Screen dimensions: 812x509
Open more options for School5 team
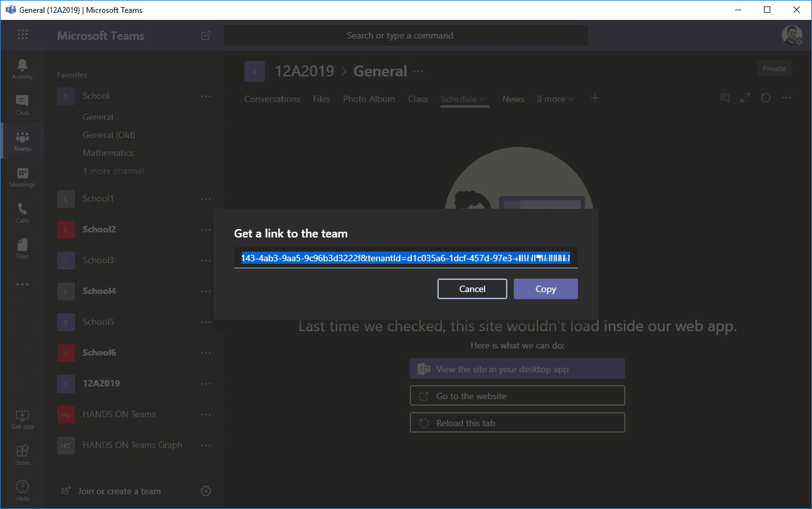[206, 322]
